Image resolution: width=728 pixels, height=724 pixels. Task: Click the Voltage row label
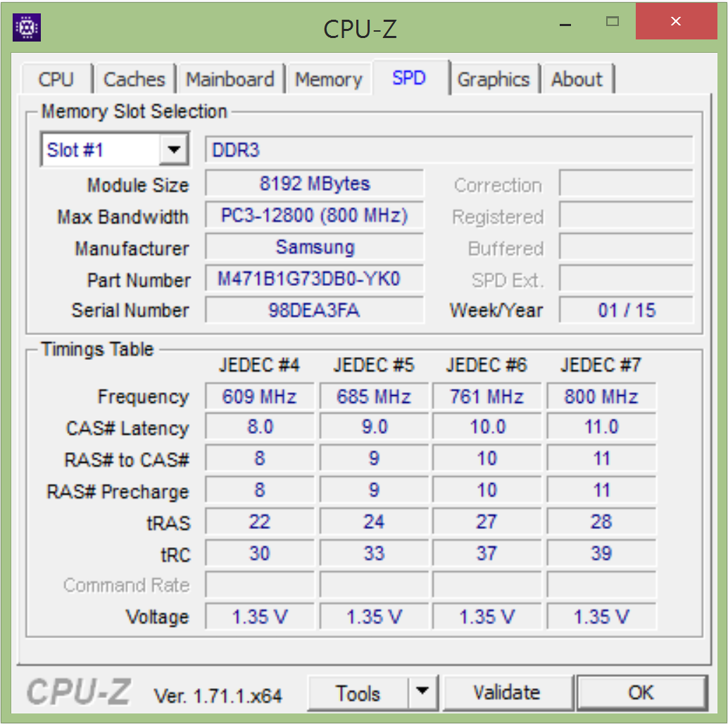click(158, 617)
